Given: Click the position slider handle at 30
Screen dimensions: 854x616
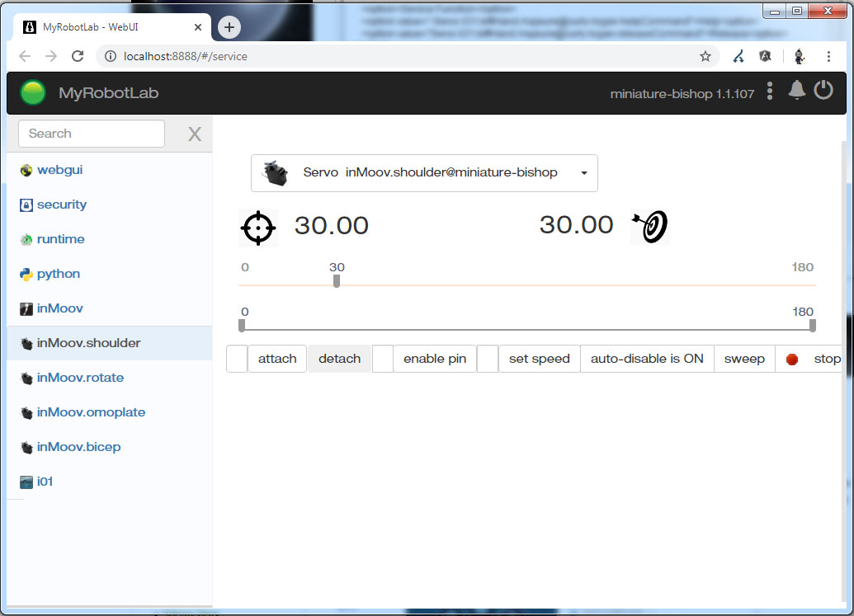Looking at the screenshot, I should (x=337, y=281).
